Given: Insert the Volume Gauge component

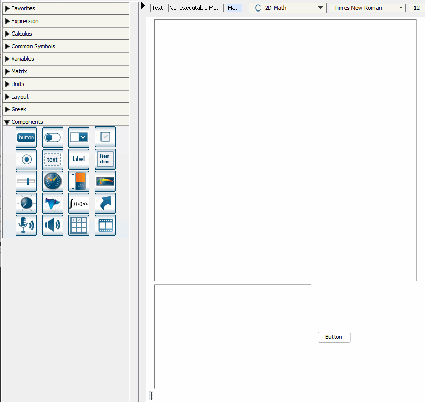Looking at the screenshot, I should 79,181.
